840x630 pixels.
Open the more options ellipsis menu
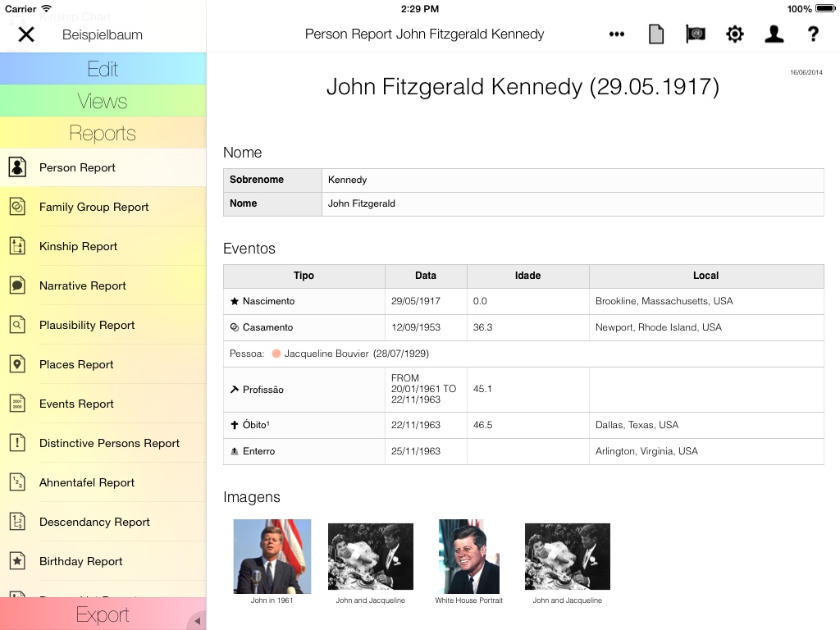coord(617,34)
